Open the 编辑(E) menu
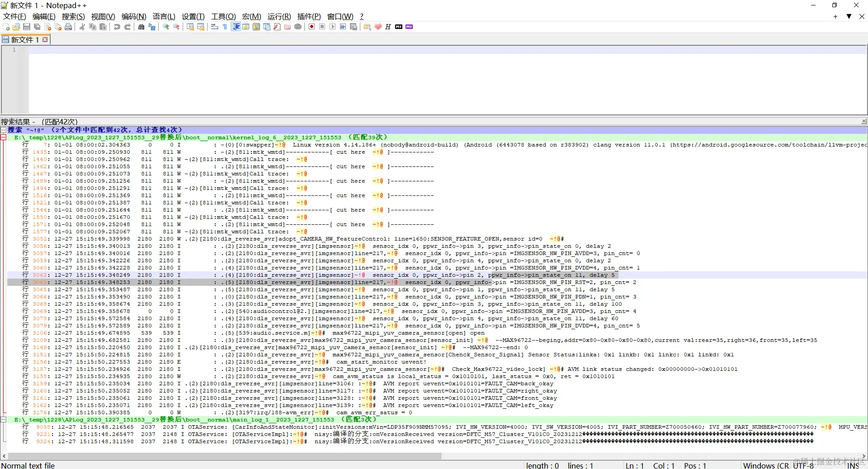The width and height of the screenshot is (868, 469). pyautogui.click(x=44, y=16)
